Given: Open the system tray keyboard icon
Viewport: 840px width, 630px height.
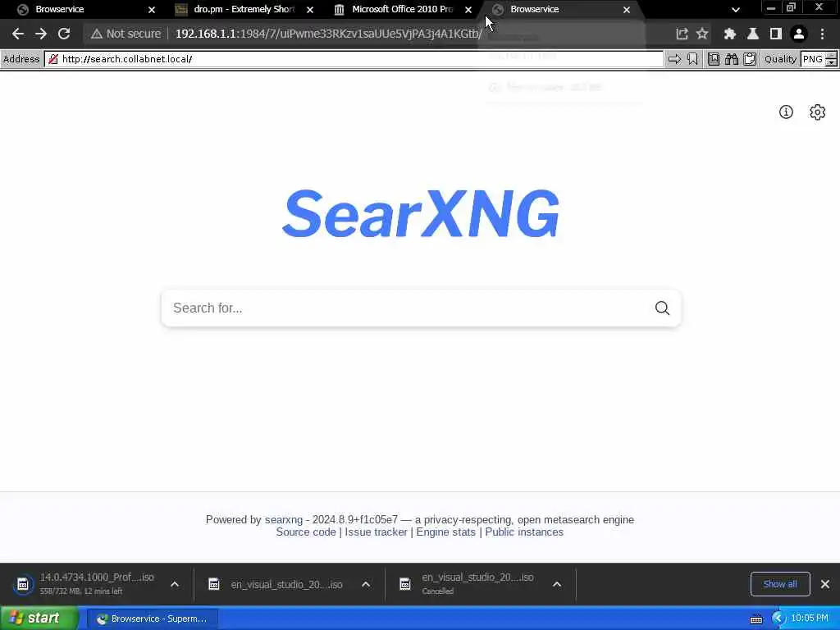Looking at the screenshot, I should [756, 619].
